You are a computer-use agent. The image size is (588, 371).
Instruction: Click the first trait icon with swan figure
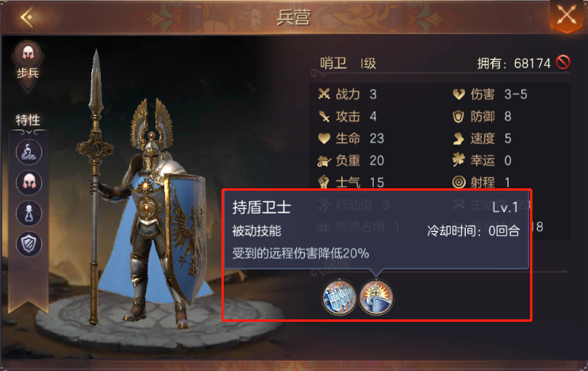(29, 152)
